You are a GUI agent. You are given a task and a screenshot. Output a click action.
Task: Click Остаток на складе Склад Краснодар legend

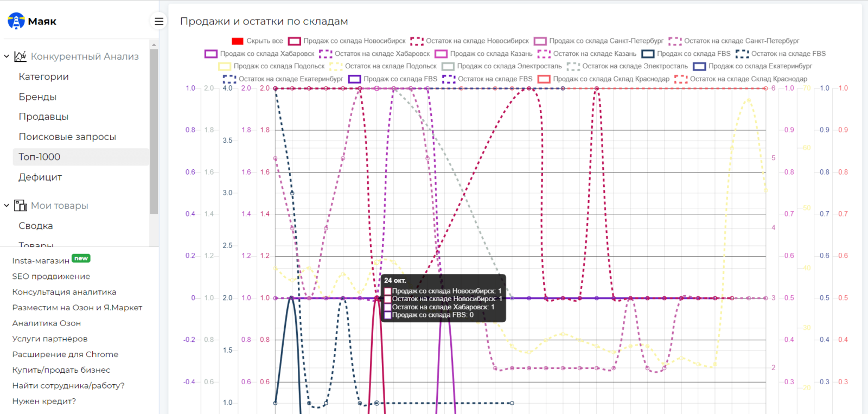(741, 79)
